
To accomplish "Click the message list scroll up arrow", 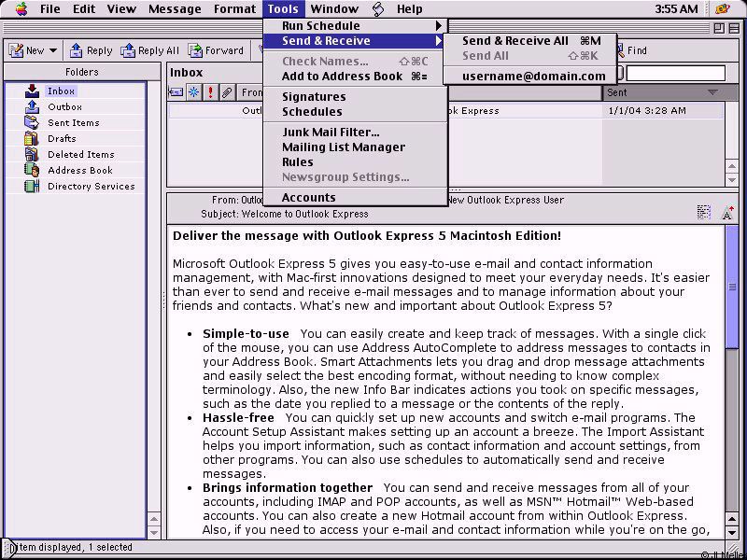I will (732, 166).
